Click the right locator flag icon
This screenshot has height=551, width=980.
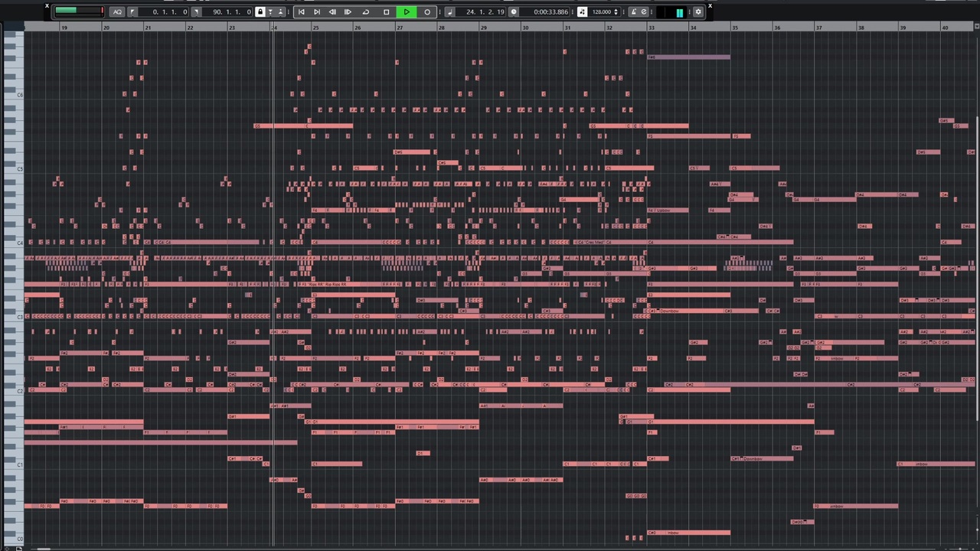(x=197, y=12)
